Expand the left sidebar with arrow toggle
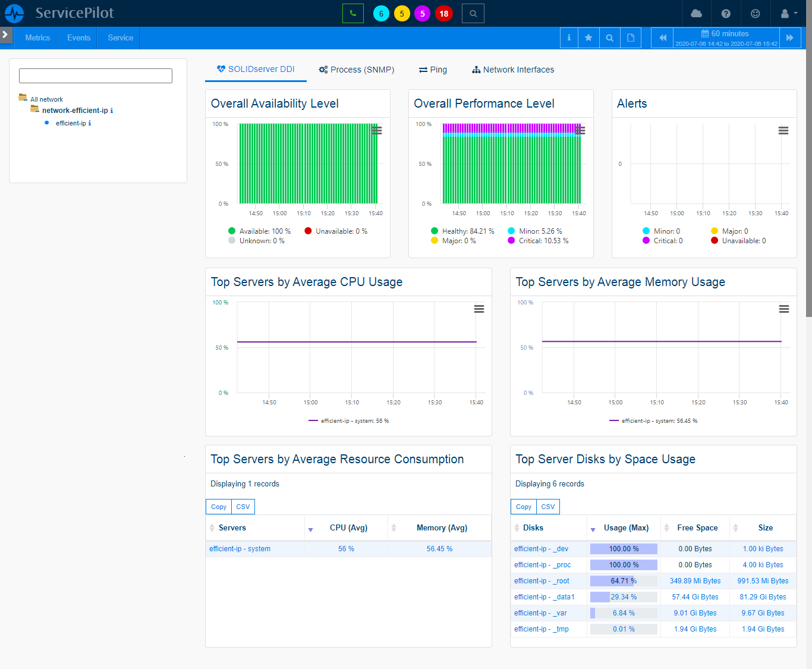The image size is (812, 669). [x=5, y=35]
